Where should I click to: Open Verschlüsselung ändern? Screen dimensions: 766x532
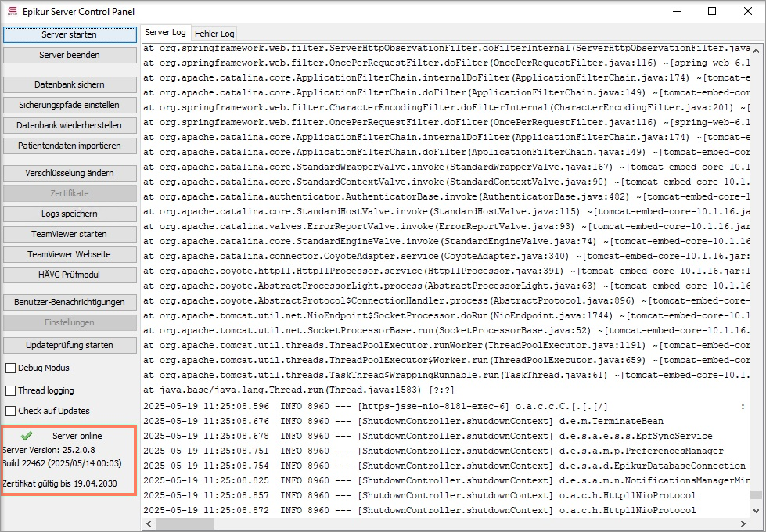70,173
